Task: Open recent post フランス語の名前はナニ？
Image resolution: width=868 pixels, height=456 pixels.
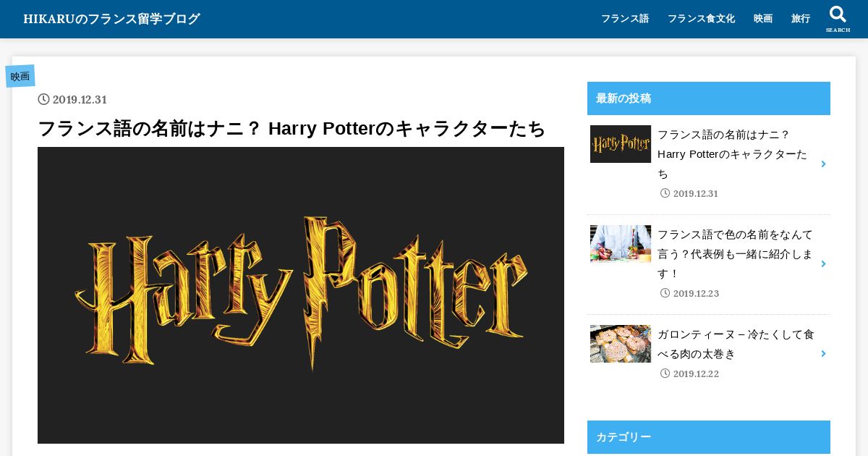Action: (733, 154)
